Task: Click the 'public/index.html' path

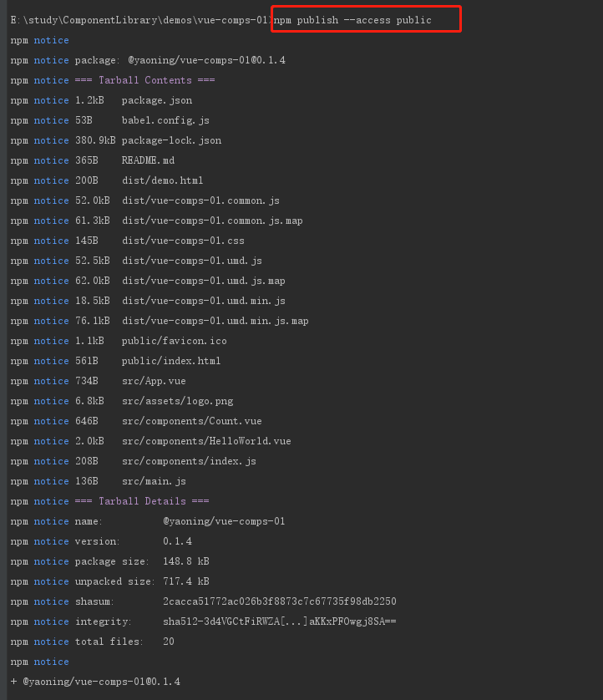Action: 171,361
